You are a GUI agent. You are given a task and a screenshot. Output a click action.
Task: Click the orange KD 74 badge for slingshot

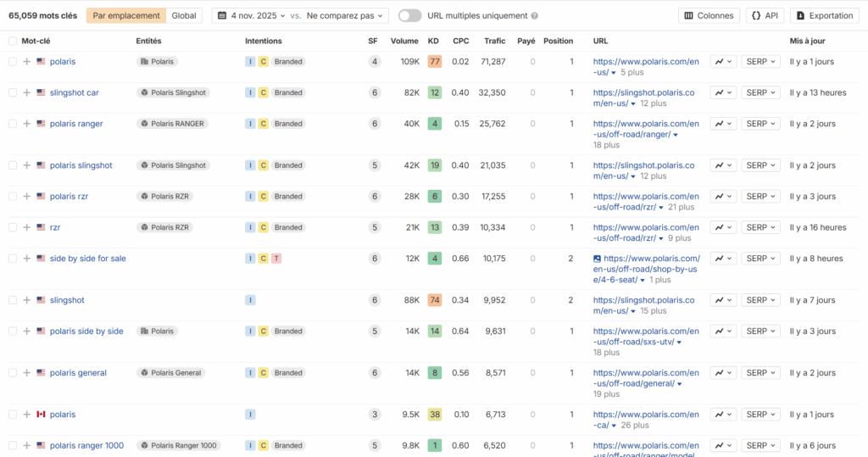(435, 300)
